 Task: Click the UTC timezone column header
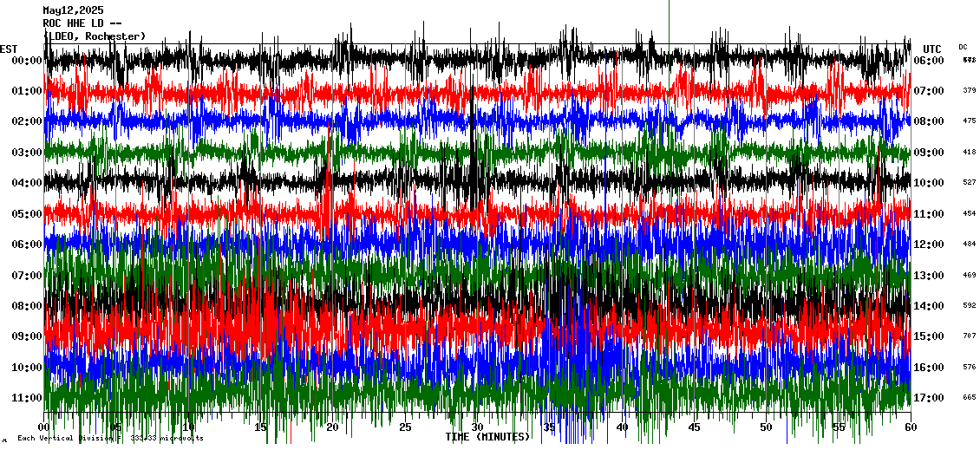[x=931, y=49]
